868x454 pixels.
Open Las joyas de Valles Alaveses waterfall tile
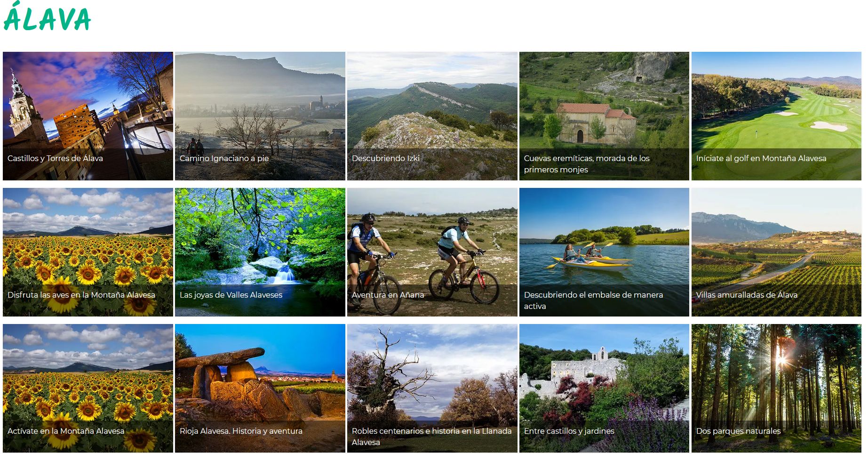pyautogui.click(x=260, y=252)
